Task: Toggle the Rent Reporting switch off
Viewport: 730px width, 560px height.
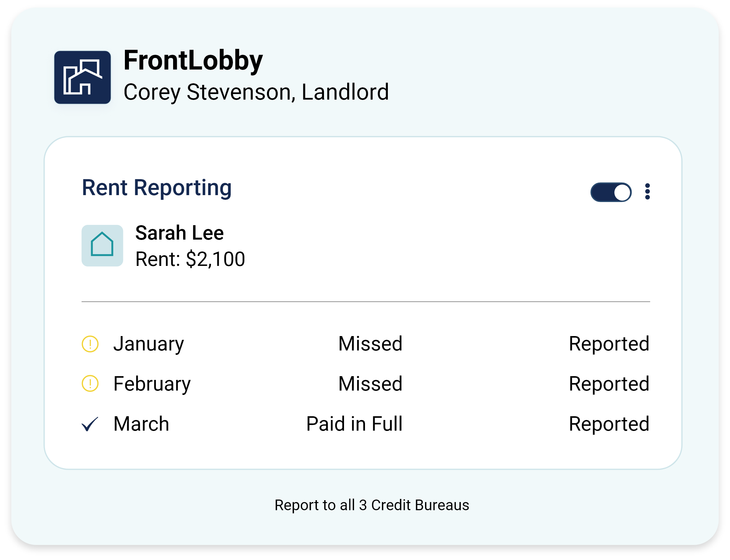Action: pyautogui.click(x=611, y=192)
